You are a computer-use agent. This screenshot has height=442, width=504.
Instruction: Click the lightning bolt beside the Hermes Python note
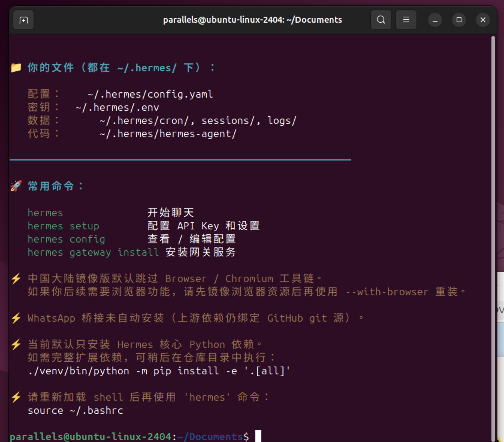tap(16, 344)
